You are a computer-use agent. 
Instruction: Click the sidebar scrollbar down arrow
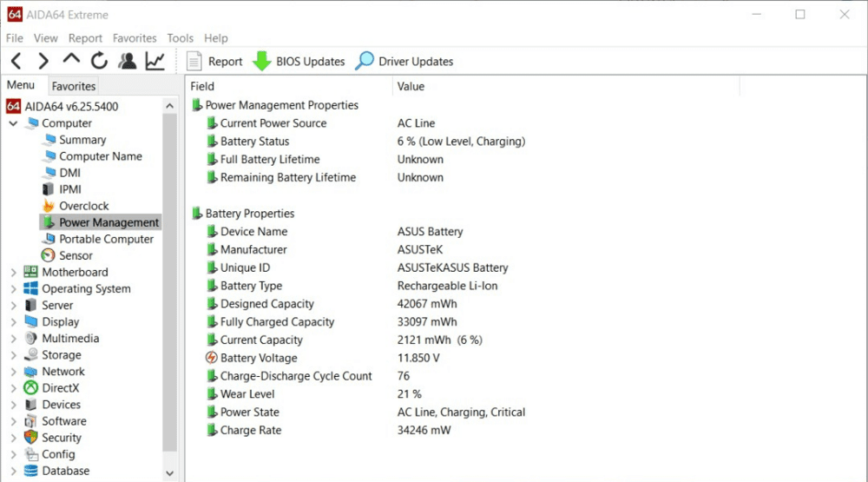coord(169,473)
